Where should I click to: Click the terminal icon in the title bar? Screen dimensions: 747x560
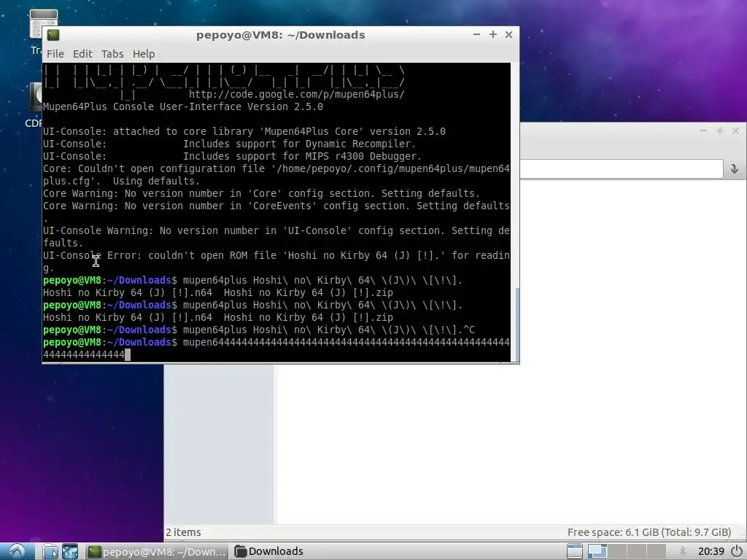(x=53, y=35)
